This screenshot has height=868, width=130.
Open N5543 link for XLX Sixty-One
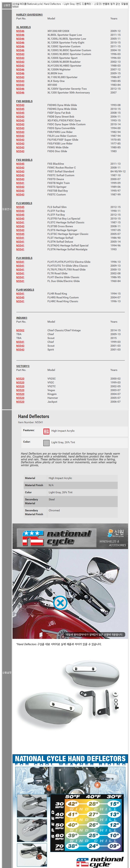20,81
